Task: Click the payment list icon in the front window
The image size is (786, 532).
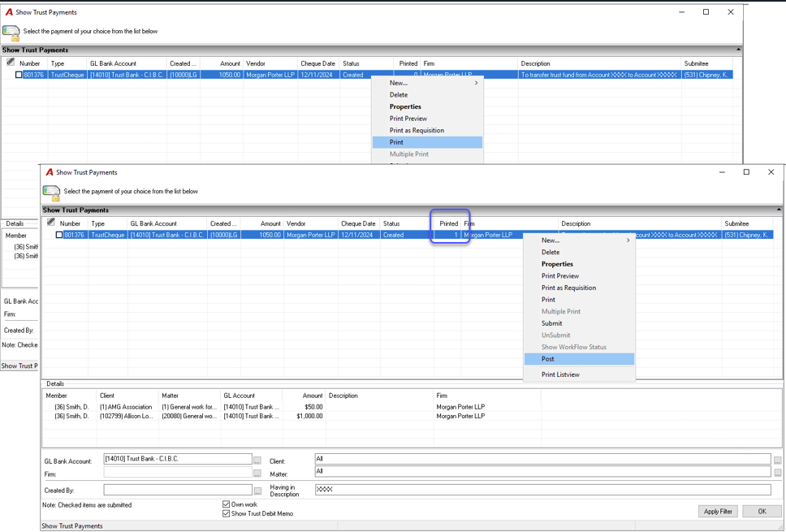Action: tap(52, 192)
